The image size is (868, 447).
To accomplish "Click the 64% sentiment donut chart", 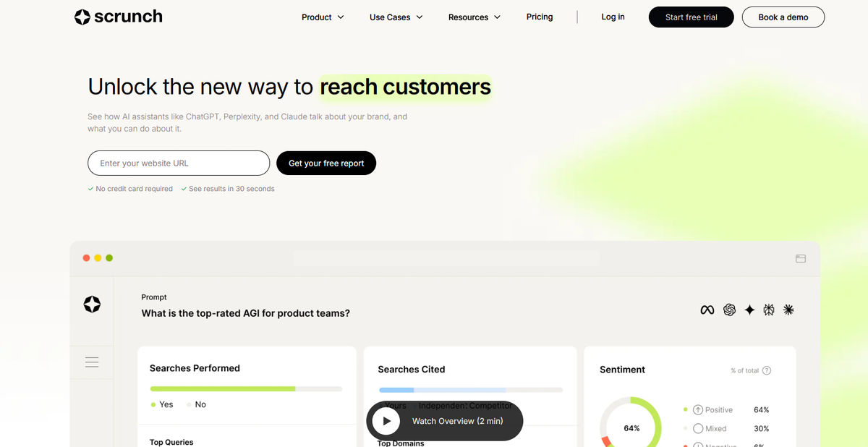I will (631, 427).
